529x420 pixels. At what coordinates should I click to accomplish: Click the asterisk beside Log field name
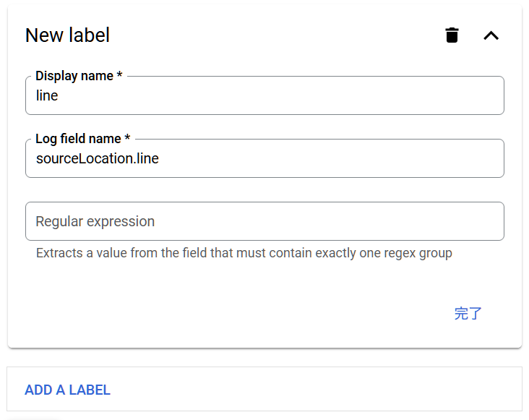coord(127,139)
